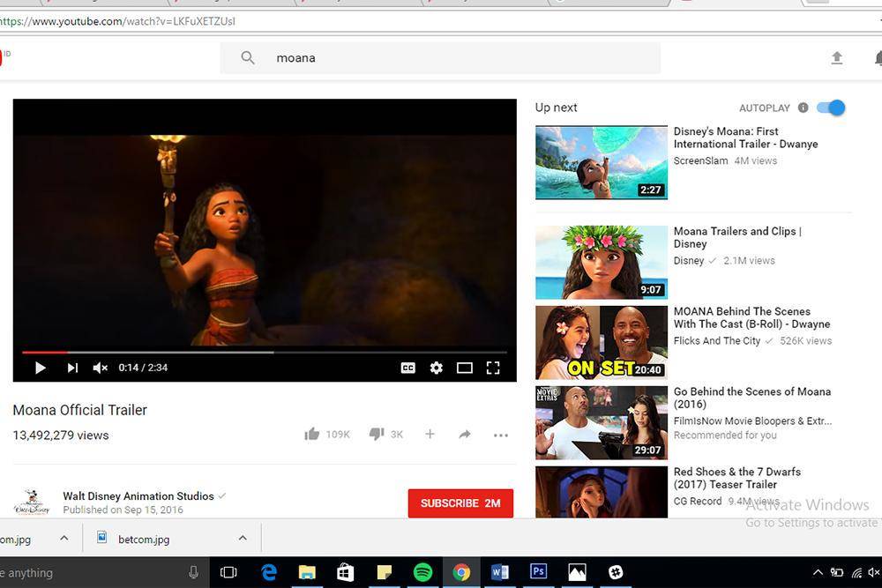Open Disney's Moana: First International Trailer title
This screenshot has width=882, height=588.
[x=746, y=138]
